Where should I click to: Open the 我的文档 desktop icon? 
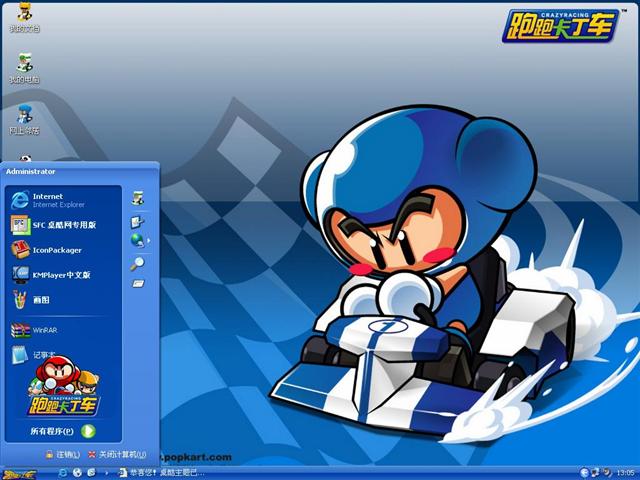click(x=24, y=17)
